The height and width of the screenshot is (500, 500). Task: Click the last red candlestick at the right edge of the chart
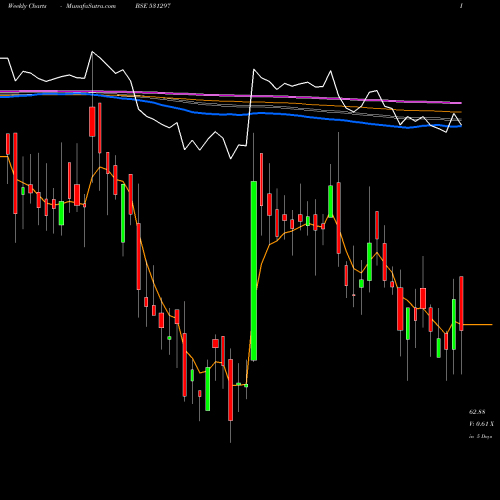click(461, 303)
